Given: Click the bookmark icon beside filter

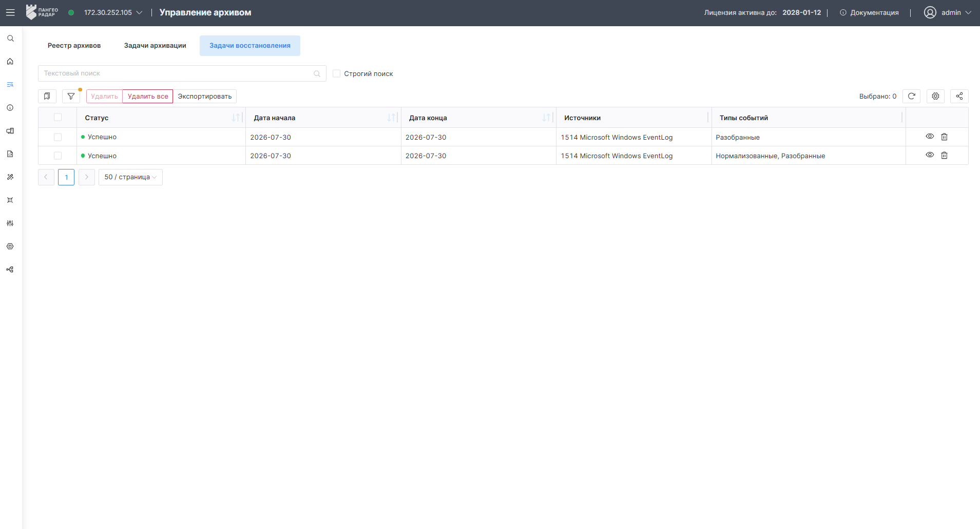Looking at the screenshot, I should pyautogui.click(x=47, y=96).
